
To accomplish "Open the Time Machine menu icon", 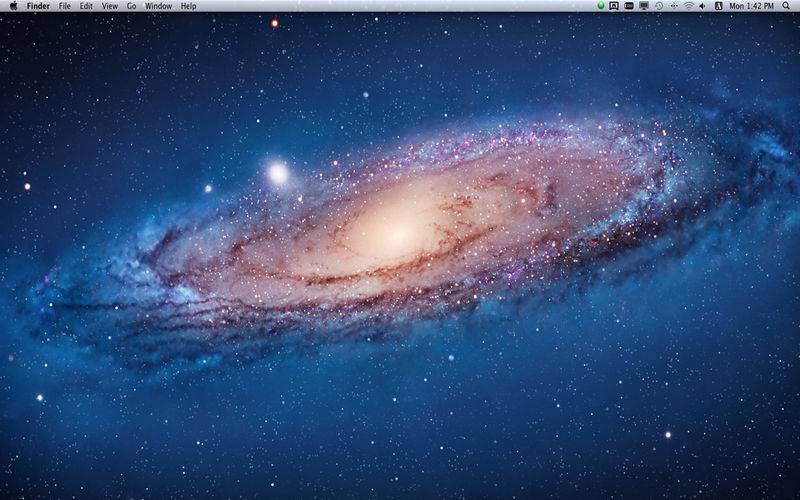I will click(659, 6).
